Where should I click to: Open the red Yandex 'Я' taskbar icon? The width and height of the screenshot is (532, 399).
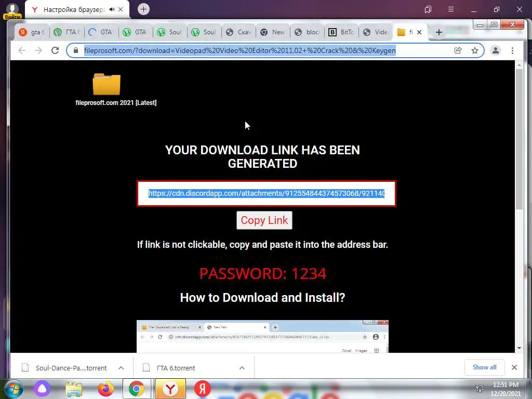click(x=203, y=389)
